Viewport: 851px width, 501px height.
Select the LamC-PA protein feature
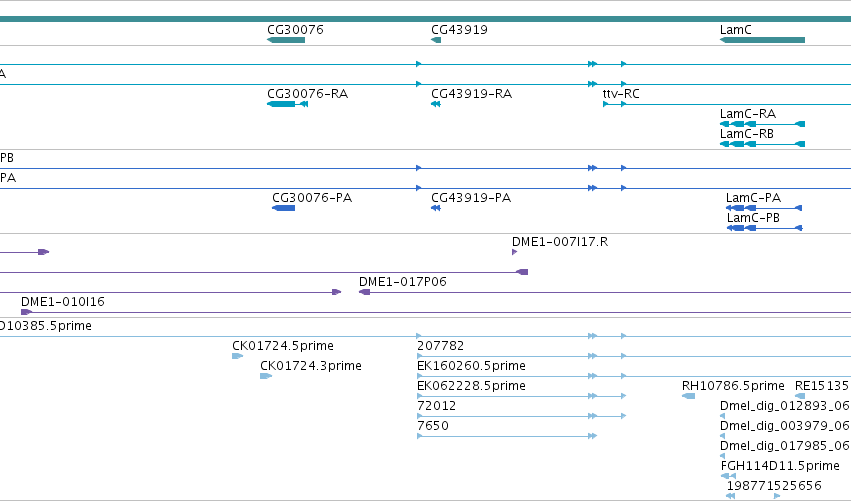[764, 208]
